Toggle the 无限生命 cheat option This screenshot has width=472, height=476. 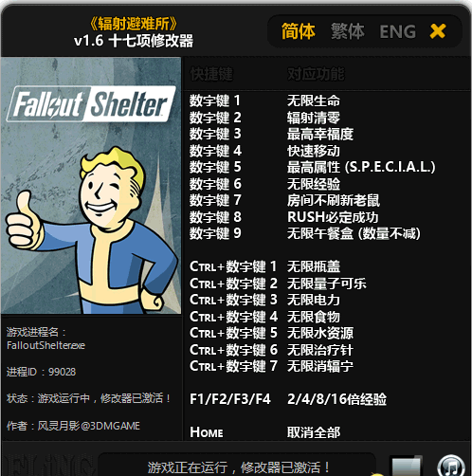coord(314,101)
